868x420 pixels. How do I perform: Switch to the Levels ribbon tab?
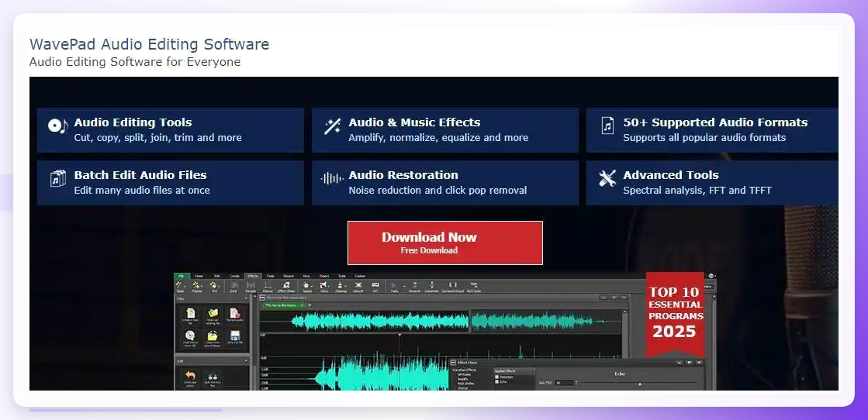click(235, 276)
